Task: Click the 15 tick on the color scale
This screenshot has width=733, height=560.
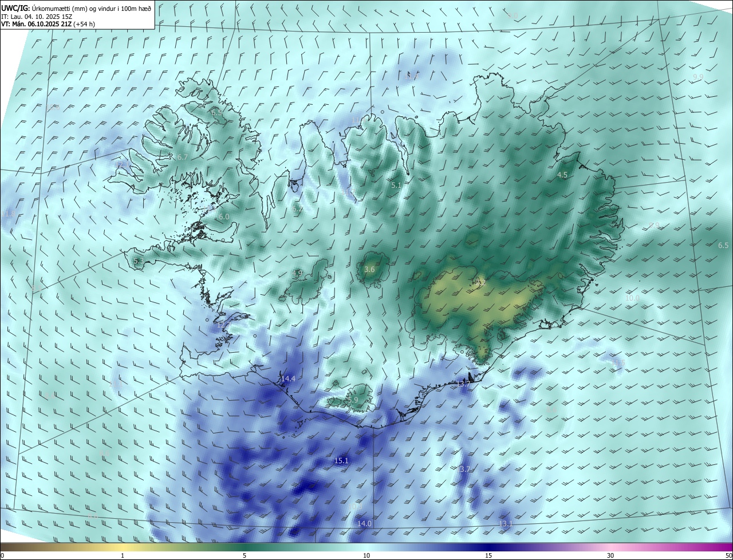Action: tap(488, 555)
